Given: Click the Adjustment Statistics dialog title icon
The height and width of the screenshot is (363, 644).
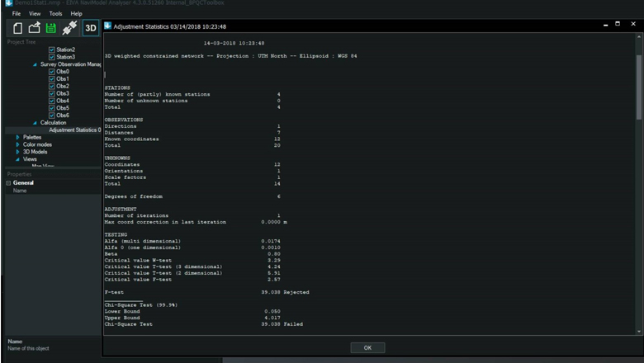Looking at the screenshot, I should click(107, 26).
